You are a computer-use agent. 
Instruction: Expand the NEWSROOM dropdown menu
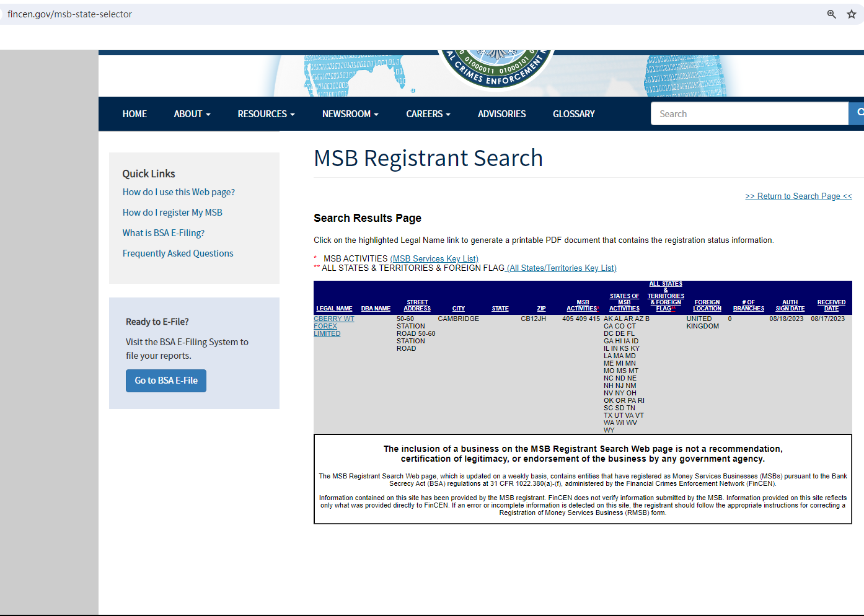coord(350,114)
